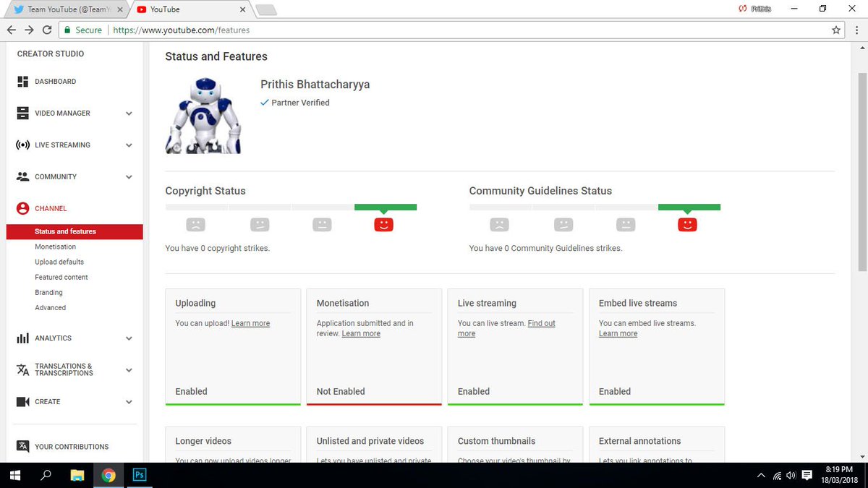Click the Your Contributions translate icon
The width and height of the screenshot is (868, 488).
tap(22, 446)
